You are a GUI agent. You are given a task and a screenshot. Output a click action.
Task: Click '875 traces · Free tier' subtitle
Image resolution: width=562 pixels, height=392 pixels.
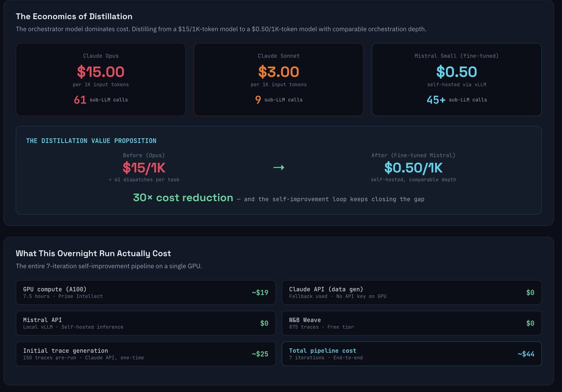(x=321, y=327)
